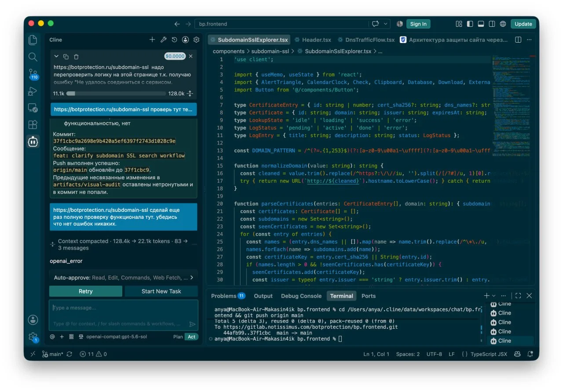This screenshot has height=392, width=563.
Task: Switch Cline to Act mode
Action: pyautogui.click(x=192, y=337)
